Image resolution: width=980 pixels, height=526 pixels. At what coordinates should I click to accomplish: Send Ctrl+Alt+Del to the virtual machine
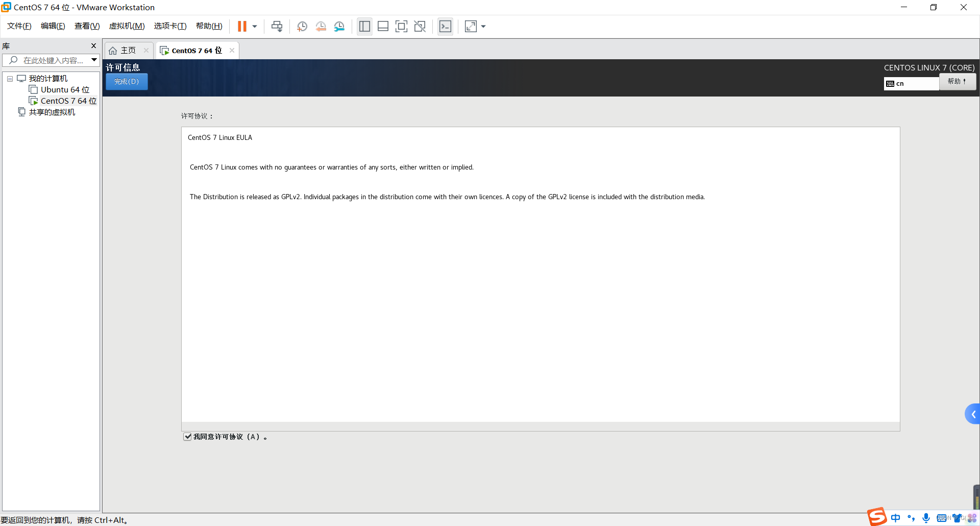pyautogui.click(x=277, y=27)
